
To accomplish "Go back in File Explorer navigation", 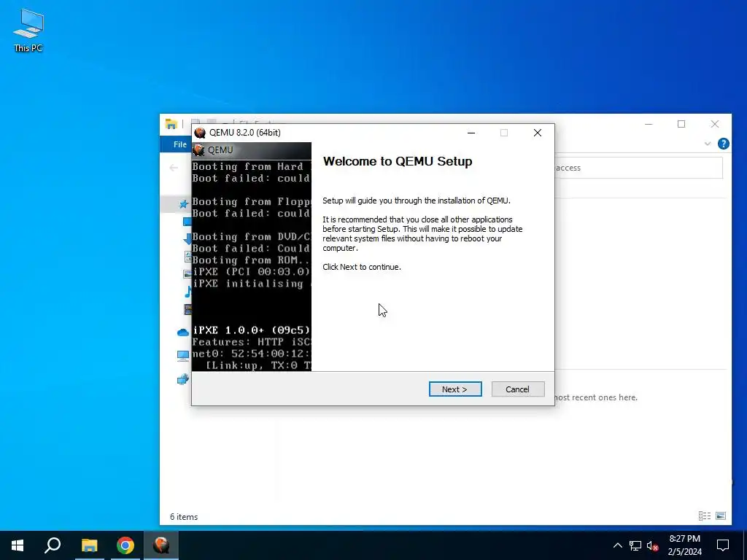I will click(x=174, y=168).
